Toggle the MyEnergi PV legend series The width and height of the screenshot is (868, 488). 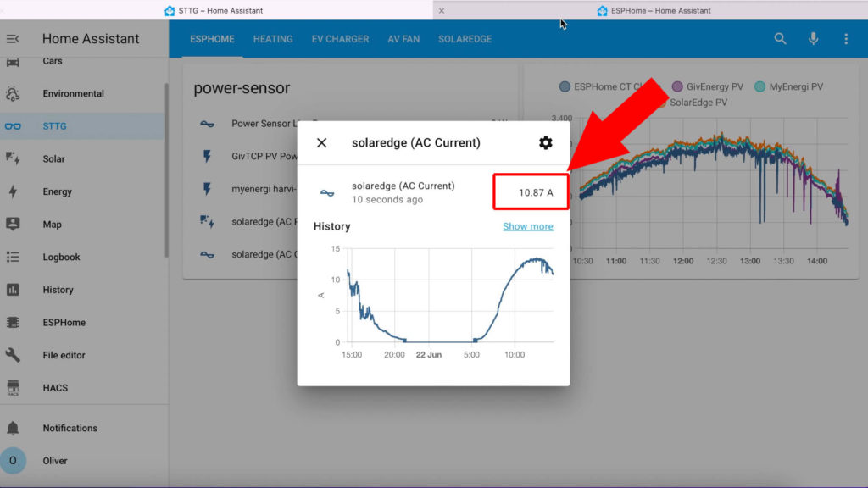(x=789, y=86)
